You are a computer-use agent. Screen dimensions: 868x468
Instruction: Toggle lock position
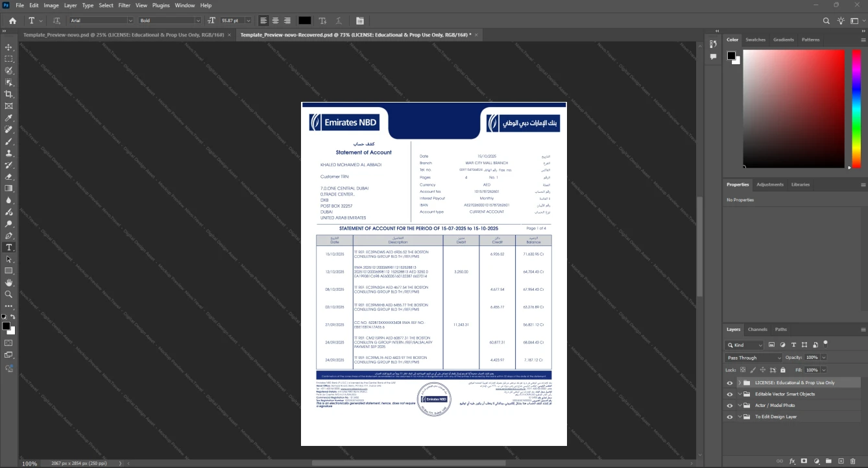click(x=762, y=370)
